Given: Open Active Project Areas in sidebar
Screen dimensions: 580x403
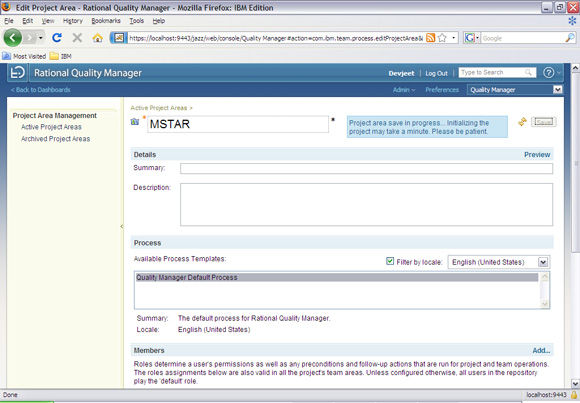Looking at the screenshot, I should pyautogui.click(x=51, y=127).
